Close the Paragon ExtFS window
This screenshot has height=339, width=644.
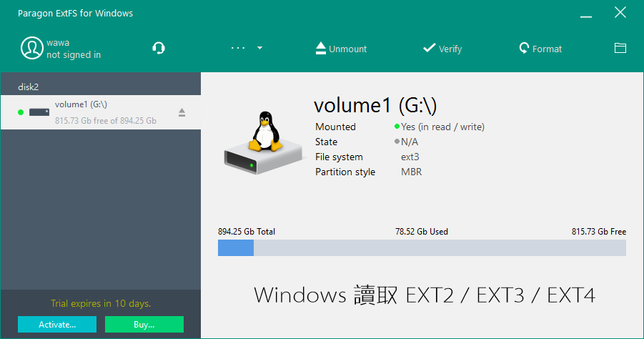point(620,12)
